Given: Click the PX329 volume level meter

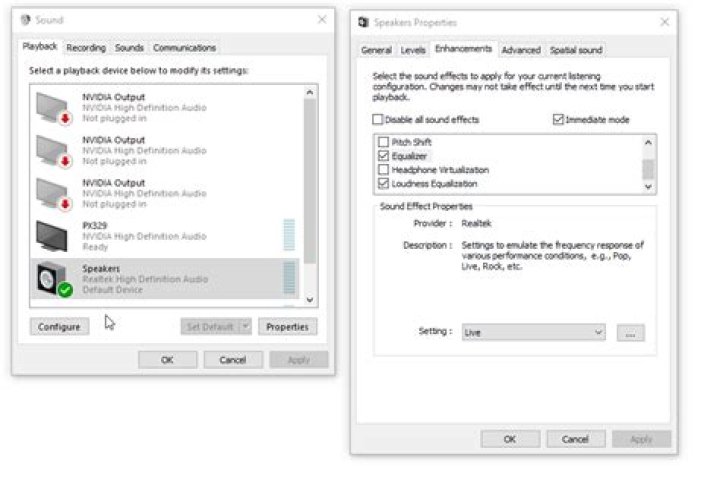Looking at the screenshot, I should (289, 235).
